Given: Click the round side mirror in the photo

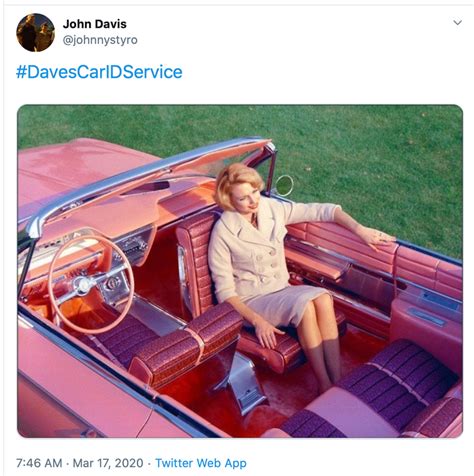Looking at the screenshot, I should (x=284, y=185).
